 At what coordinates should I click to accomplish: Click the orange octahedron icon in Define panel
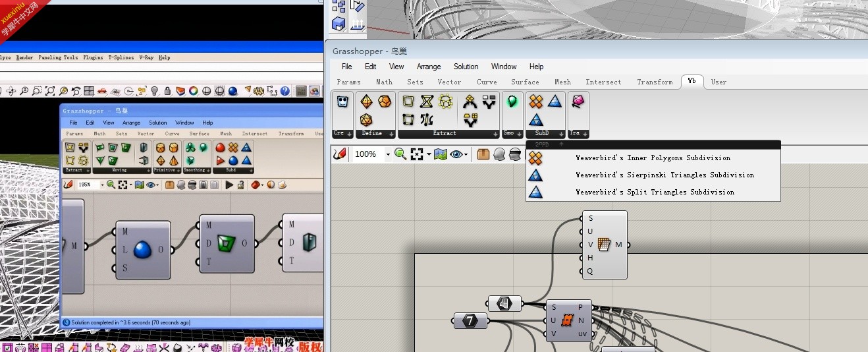[x=366, y=102]
